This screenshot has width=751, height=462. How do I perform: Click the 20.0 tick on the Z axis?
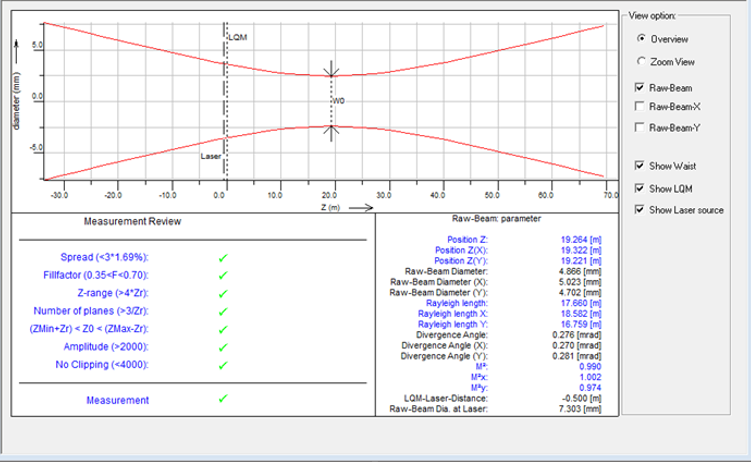[329, 195]
